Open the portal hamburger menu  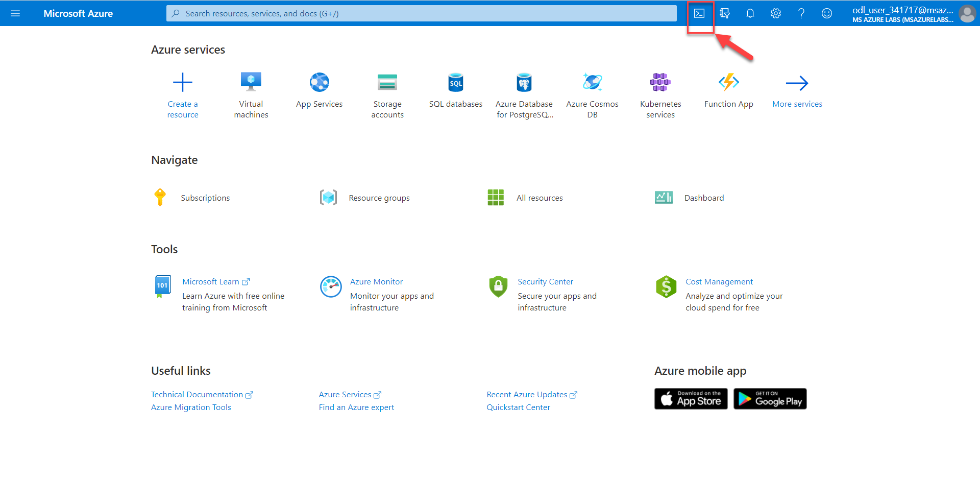(x=15, y=13)
